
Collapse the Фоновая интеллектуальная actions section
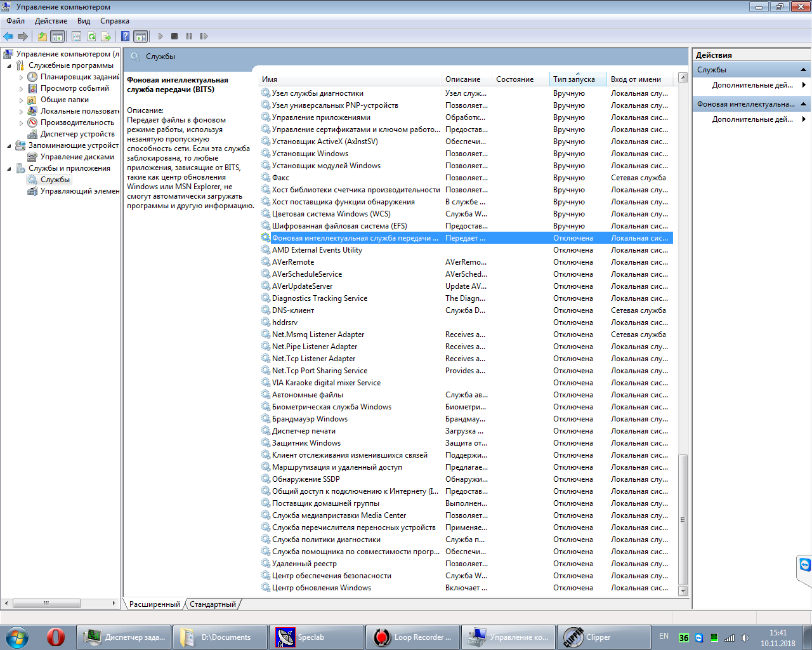click(803, 104)
